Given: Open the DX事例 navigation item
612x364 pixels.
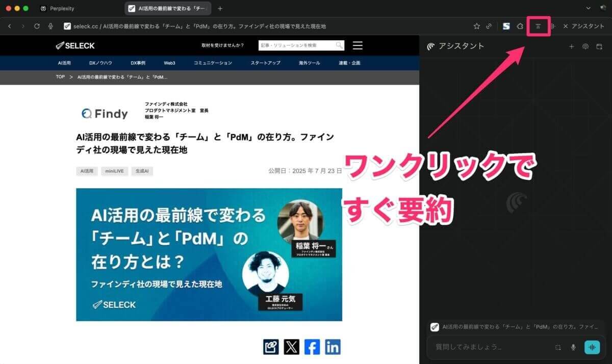Looking at the screenshot, I should [138, 63].
